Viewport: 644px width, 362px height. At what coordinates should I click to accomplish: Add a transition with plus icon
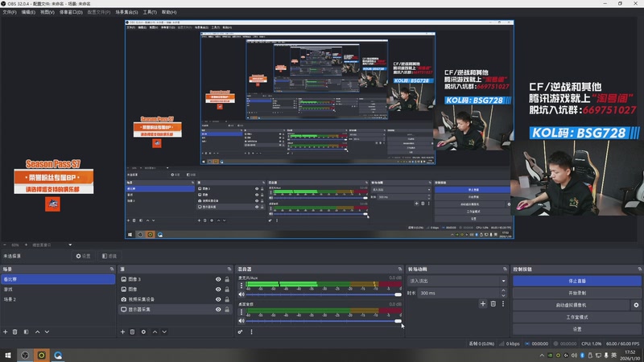pyautogui.click(x=483, y=304)
